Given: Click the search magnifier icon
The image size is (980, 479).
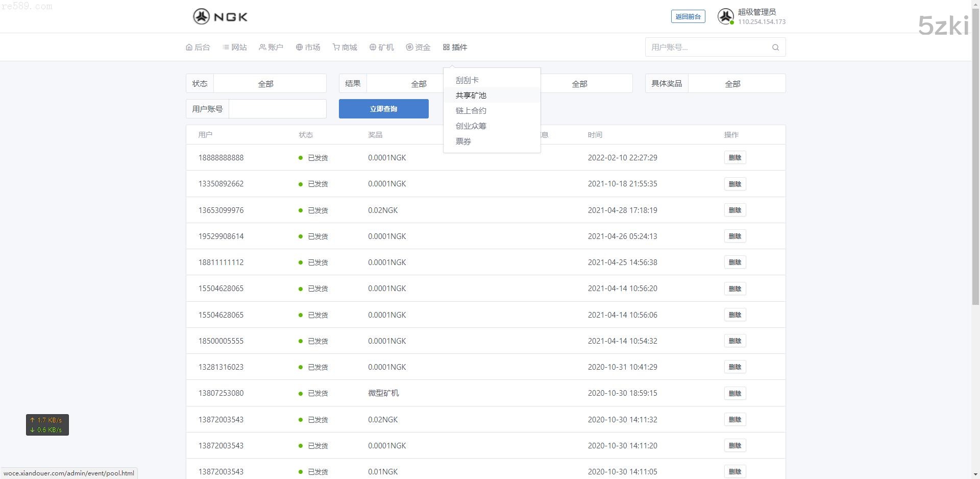Looking at the screenshot, I should coord(775,47).
